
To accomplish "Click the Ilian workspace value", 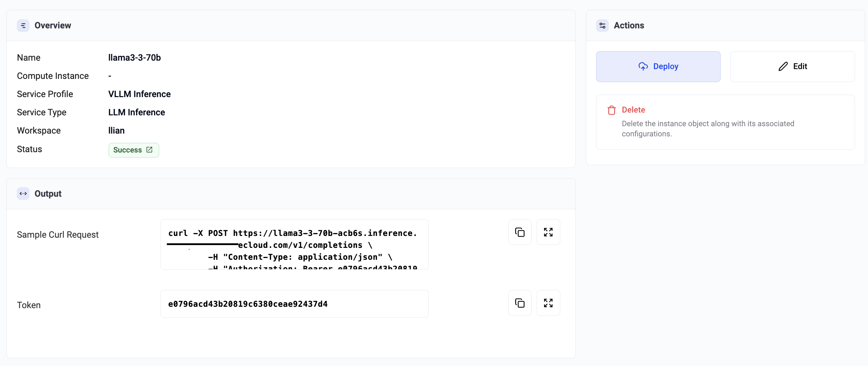I will click(116, 130).
